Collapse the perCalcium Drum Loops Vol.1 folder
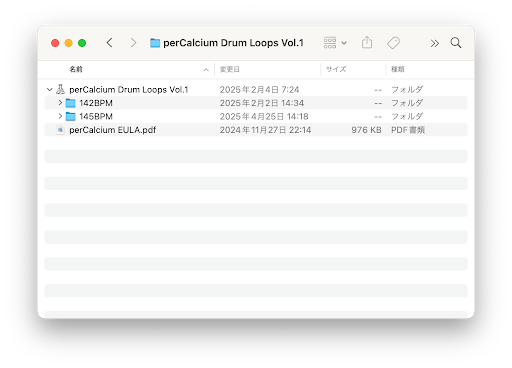 [50, 89]
